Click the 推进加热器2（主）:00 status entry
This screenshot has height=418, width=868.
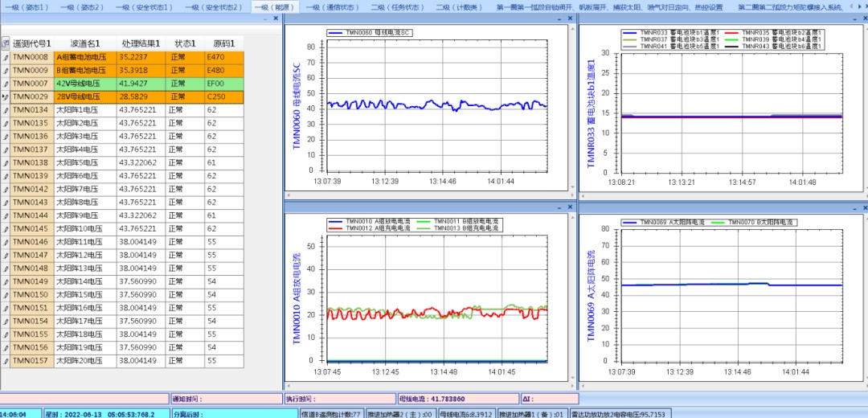click(400, 413)
